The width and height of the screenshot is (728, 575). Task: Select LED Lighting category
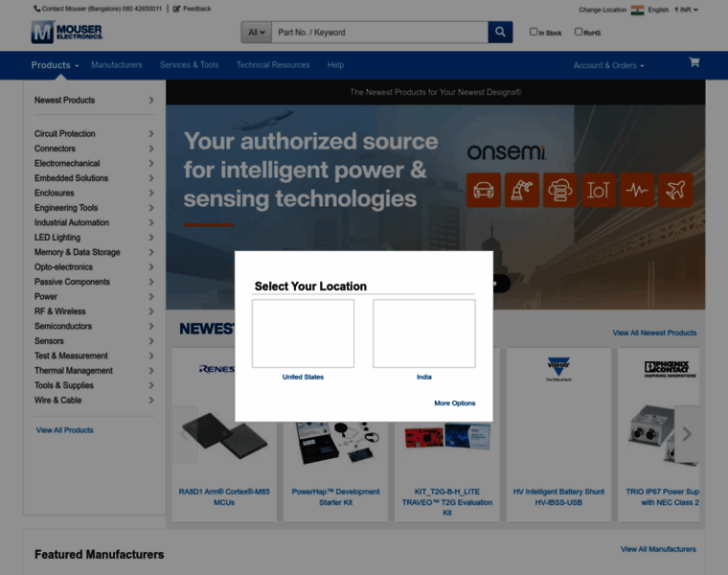pyautogui.click(x=57, y=238)
